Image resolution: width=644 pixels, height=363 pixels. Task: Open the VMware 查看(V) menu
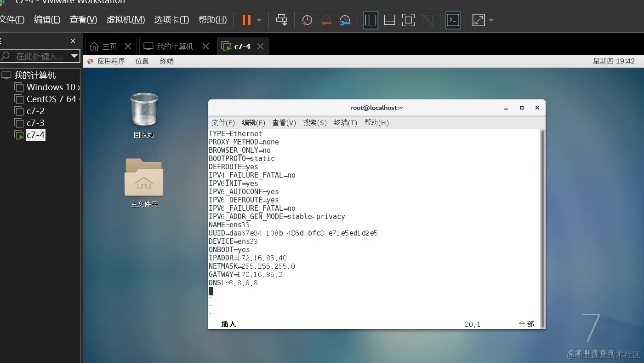pos(84,20)
